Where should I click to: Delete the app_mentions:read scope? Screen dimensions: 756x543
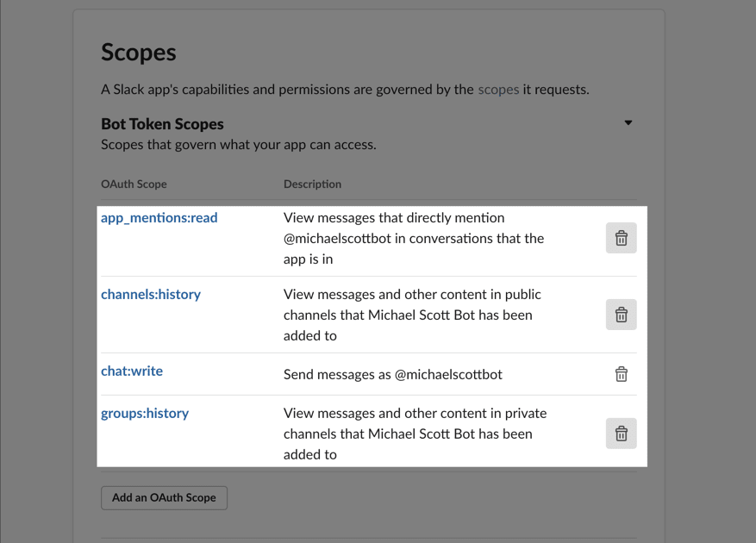click(621, 238)
